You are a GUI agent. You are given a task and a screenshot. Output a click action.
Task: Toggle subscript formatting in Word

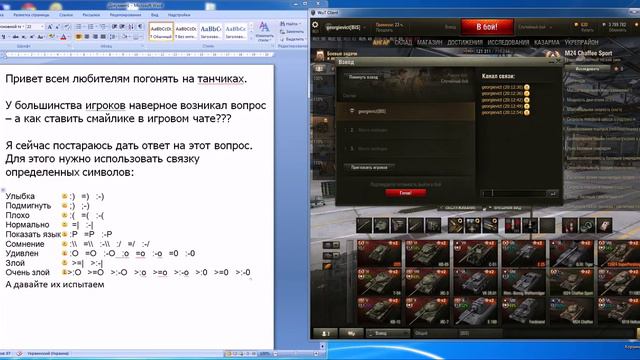tap(23, 36)
